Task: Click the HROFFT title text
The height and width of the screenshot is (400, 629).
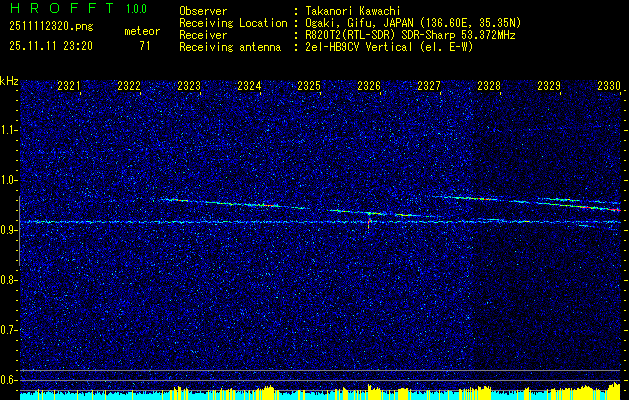Action: pos(62,8)
